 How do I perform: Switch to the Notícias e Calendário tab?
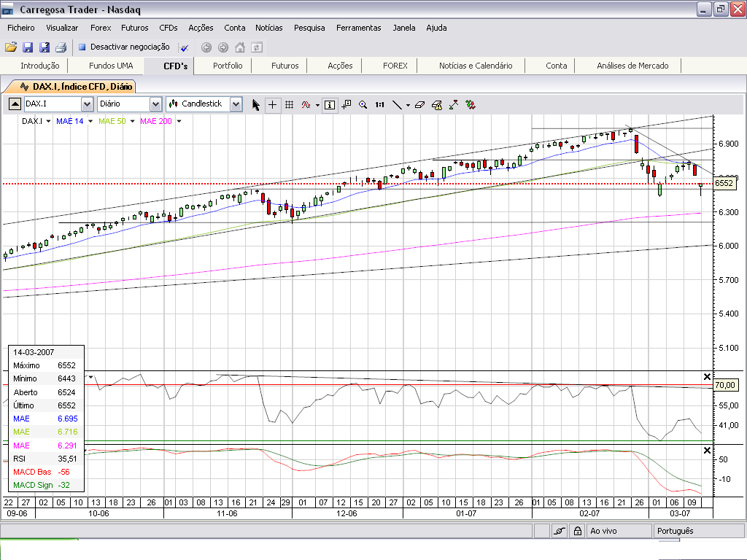(x=476, y=66)
